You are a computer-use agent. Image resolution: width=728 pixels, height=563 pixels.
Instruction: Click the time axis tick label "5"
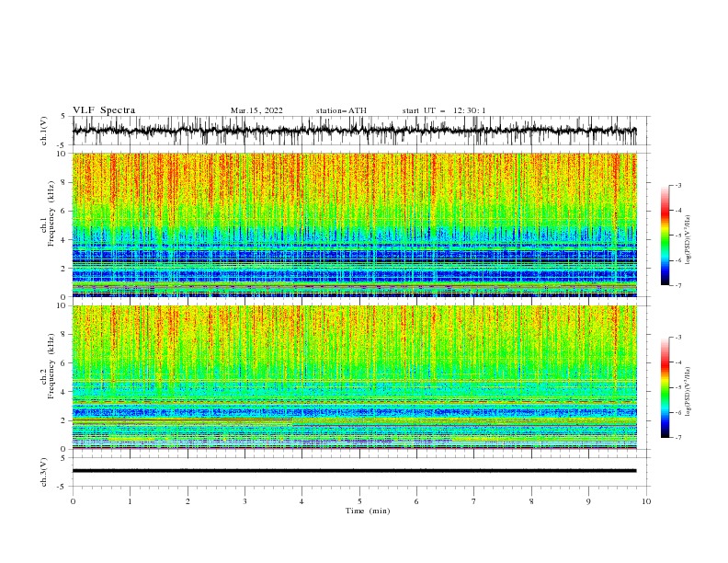click(x=359, y=501)
